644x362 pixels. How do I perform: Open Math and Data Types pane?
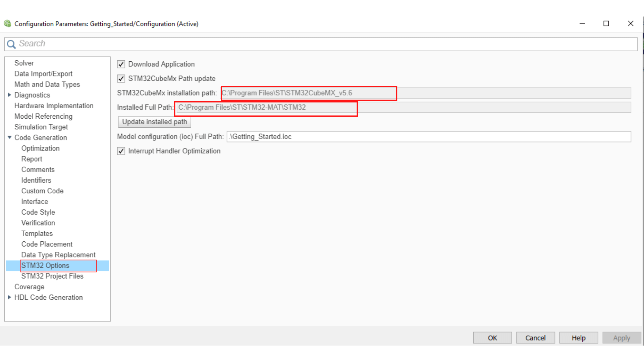47,84
